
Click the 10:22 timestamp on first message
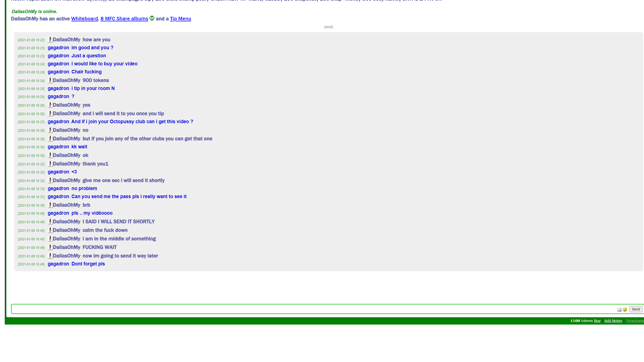click(x=31, y=40)
